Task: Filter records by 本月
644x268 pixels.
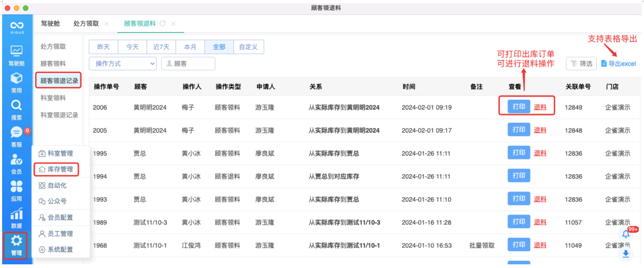Action: [x=190, y=47]
